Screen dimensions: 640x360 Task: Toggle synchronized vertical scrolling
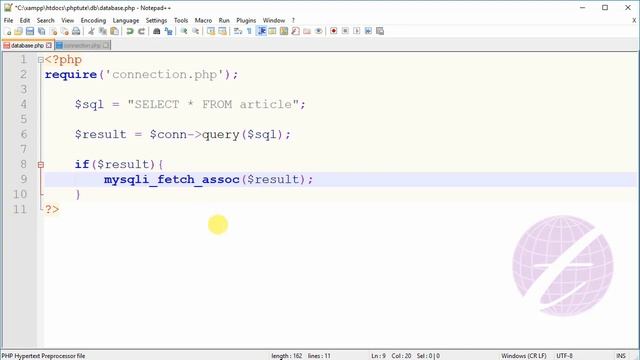tap(211, 31)
